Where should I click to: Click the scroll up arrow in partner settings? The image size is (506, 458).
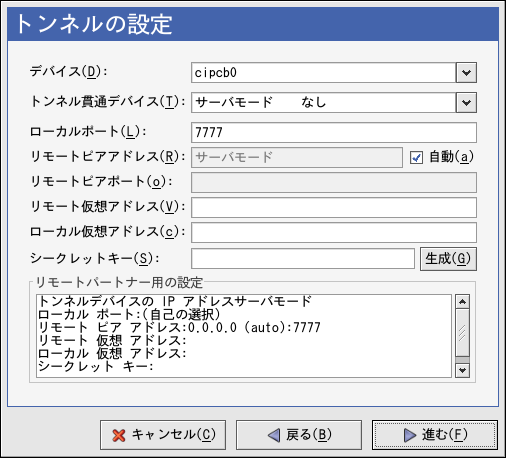coord(462,302)
